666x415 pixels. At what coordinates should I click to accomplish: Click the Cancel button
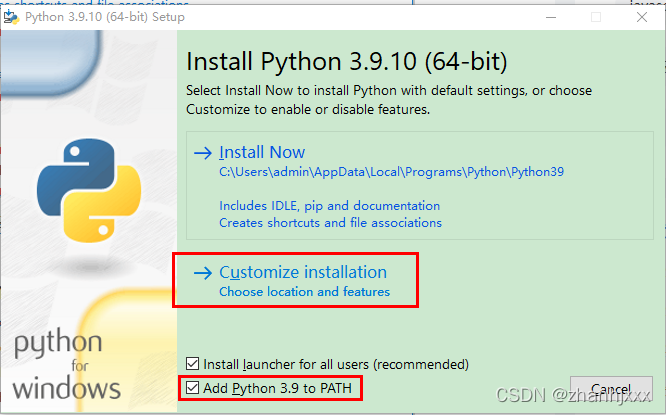coord(611,389)
